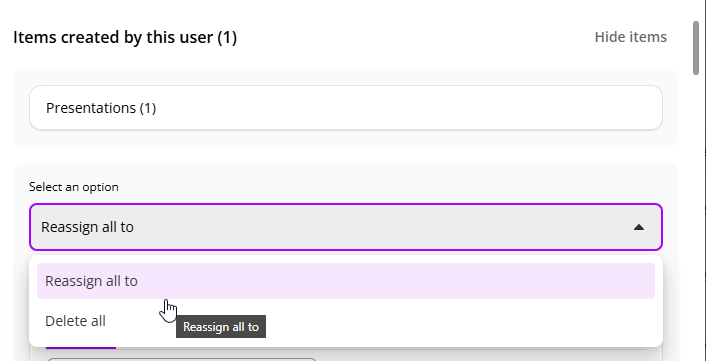The width and height of the screenshot is (706, 361).
Task: Click the Select an option label text
Action: click(74, 187)
